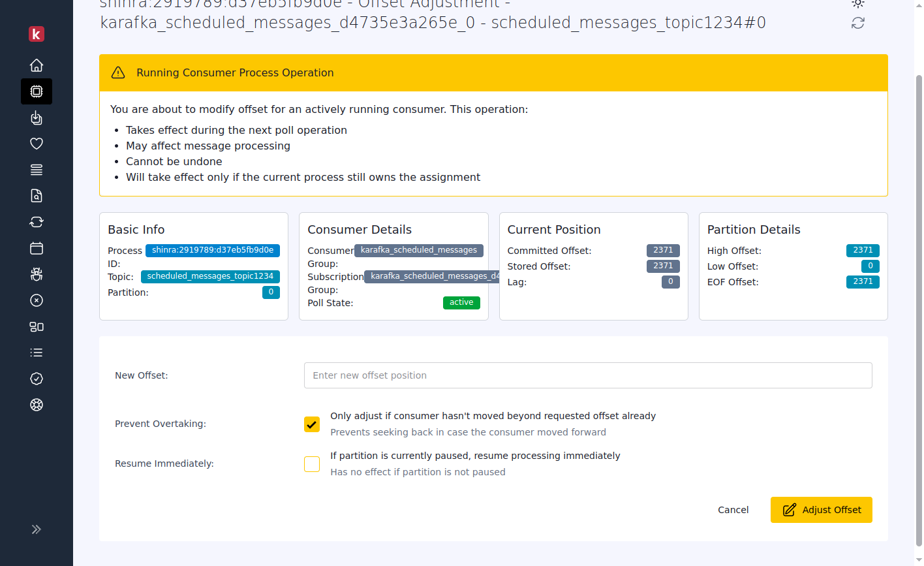View Health using the heart icon
The height and width of the screenshot is (566, 924).
pyautogui.click(x=37, y=144)
